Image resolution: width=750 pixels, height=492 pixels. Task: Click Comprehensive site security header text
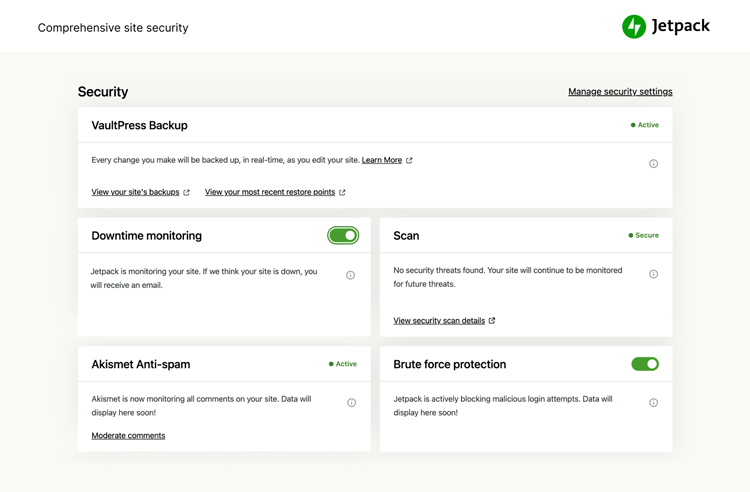click(x=113, y=28)
